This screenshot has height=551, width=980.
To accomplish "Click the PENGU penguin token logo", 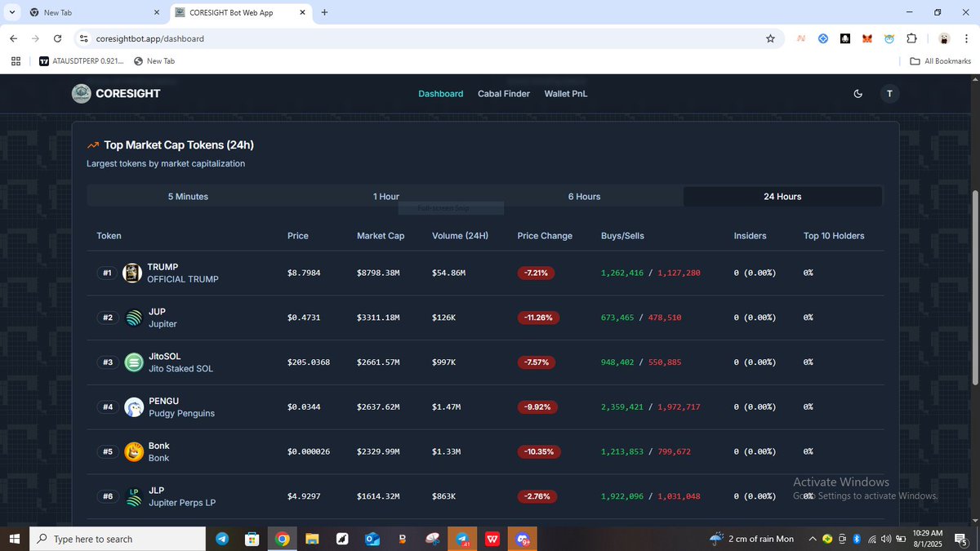I will [x=134, y=407].
